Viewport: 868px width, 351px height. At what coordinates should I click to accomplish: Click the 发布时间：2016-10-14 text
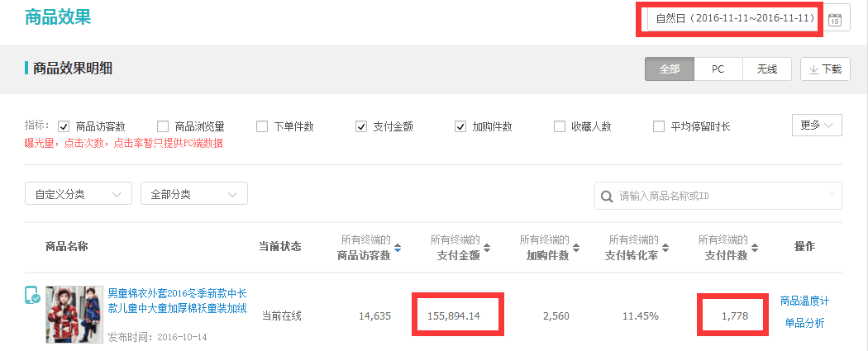coord(157,337)
